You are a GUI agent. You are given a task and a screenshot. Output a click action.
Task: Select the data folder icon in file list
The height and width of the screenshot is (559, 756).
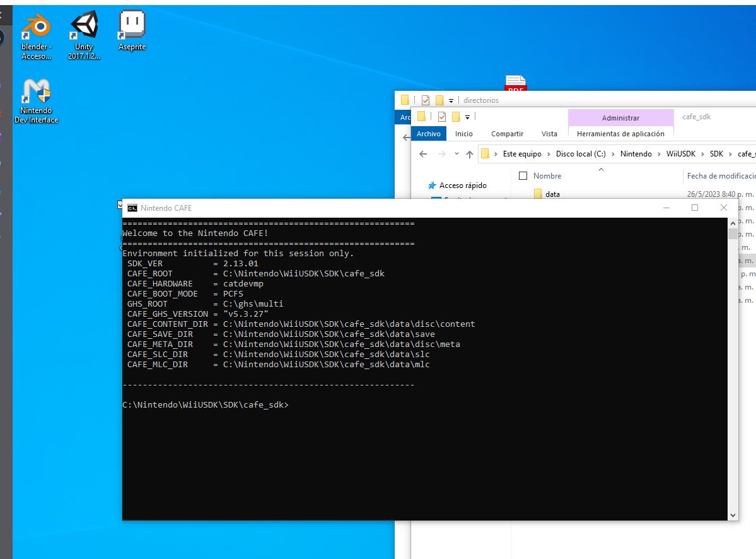coord(538,194)
